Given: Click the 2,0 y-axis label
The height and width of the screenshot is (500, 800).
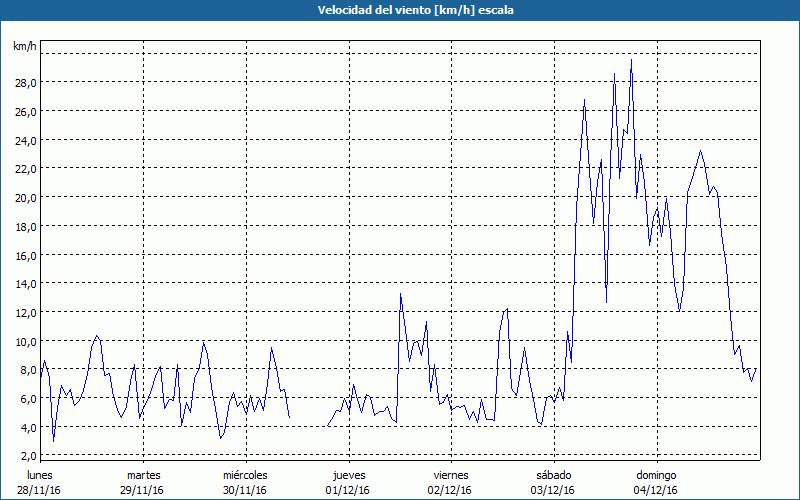Looking at the screenshot, I should (25, 456).
